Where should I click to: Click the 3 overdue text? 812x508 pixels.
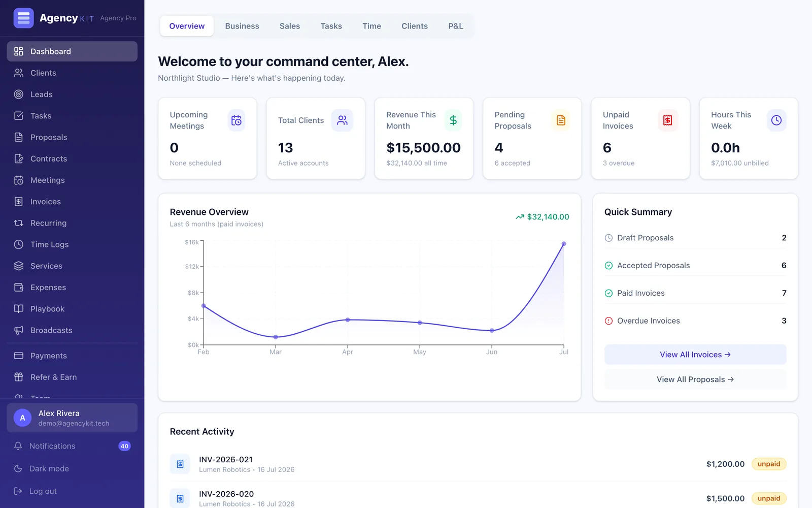tap(619, 163)
